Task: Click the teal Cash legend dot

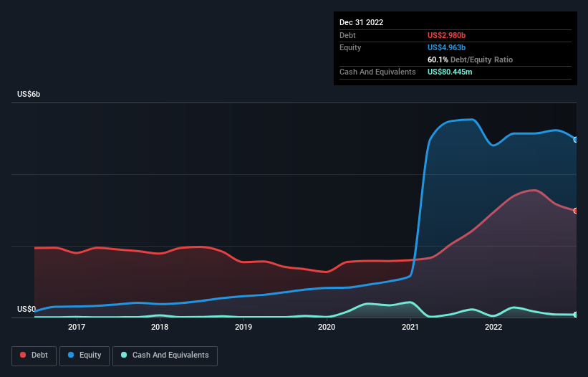Action: [124, 355]
